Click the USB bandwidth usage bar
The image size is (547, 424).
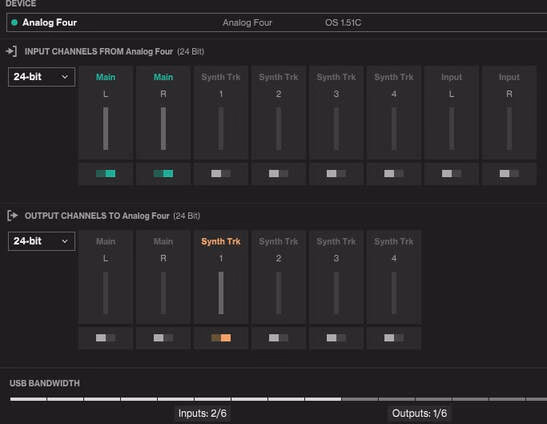click(x=278, y=399)
